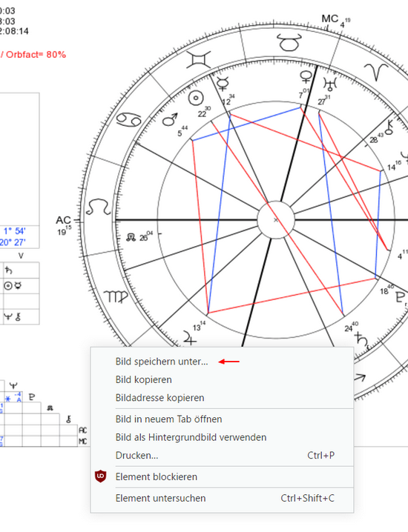Click the uBlock shield icon in menu
This screenshot has height=532, width=408.
tap(100, 476)
